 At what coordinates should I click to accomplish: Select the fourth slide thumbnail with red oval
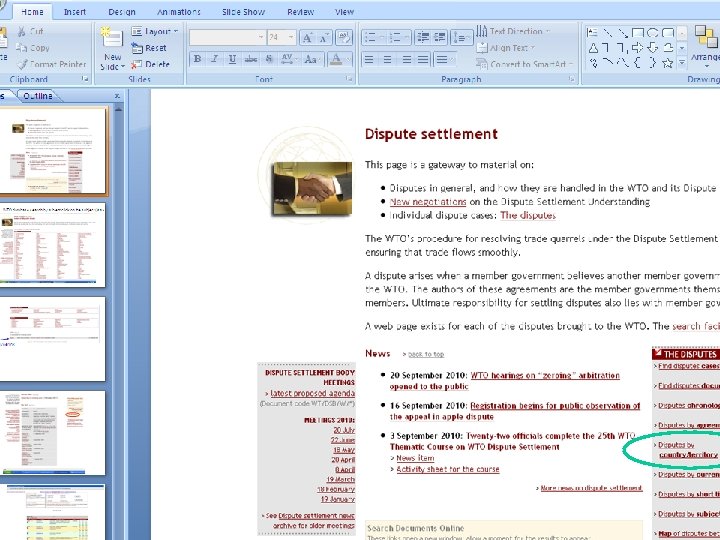click(x=52, y=432)
